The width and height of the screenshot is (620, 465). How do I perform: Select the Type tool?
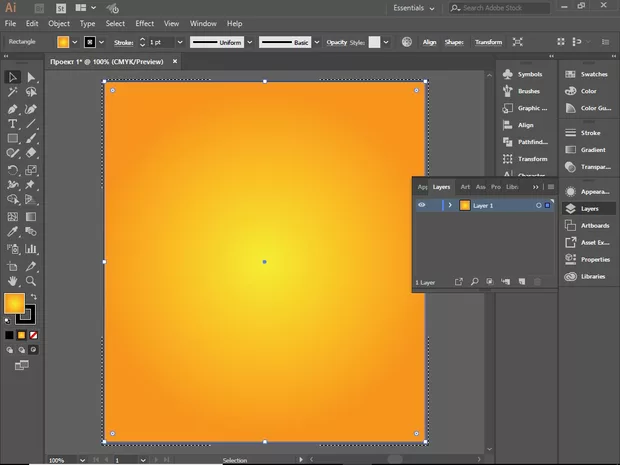point(13,123)
